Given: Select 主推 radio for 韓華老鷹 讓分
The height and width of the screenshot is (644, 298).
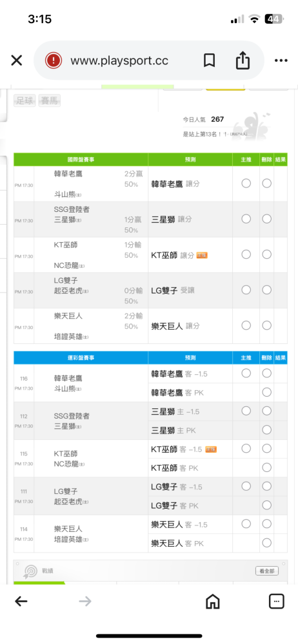Looking at the screenshot, I should coord(246,184).
